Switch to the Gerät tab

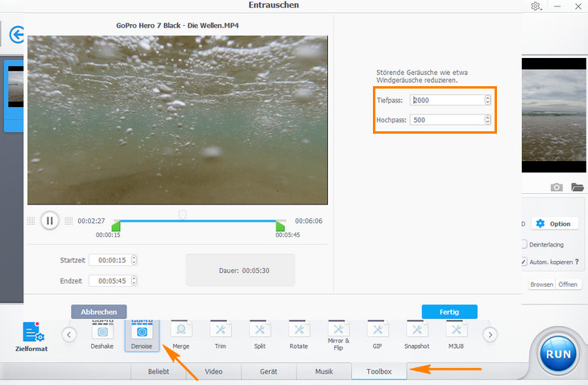(x=269, y=371)
